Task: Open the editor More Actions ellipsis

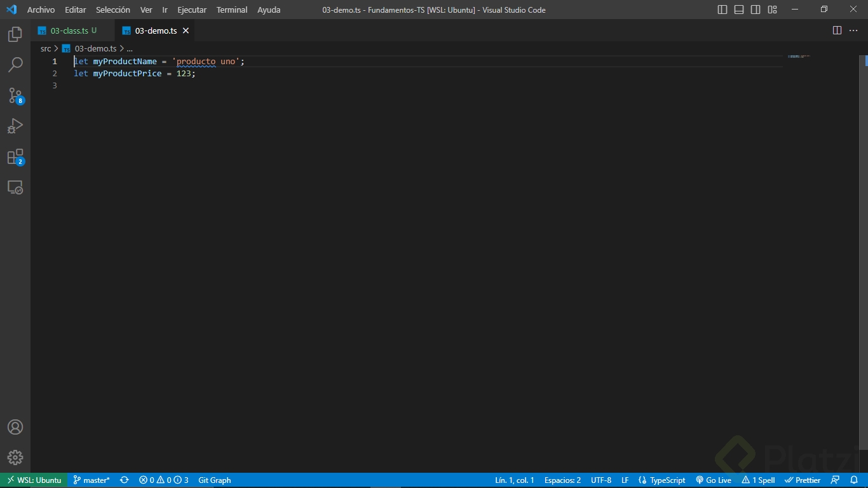Action: tap(853, 30)
